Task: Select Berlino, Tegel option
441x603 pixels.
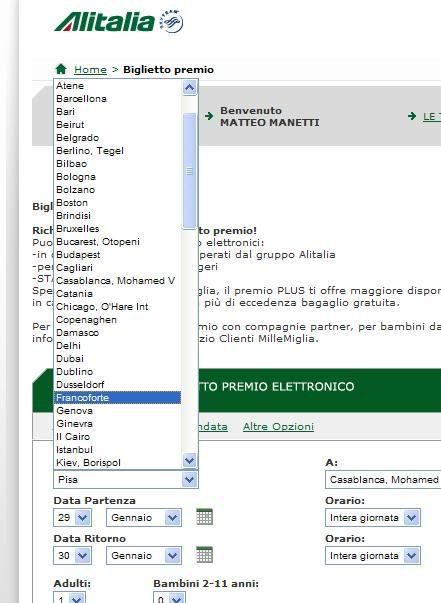Action: click(118, 151)
